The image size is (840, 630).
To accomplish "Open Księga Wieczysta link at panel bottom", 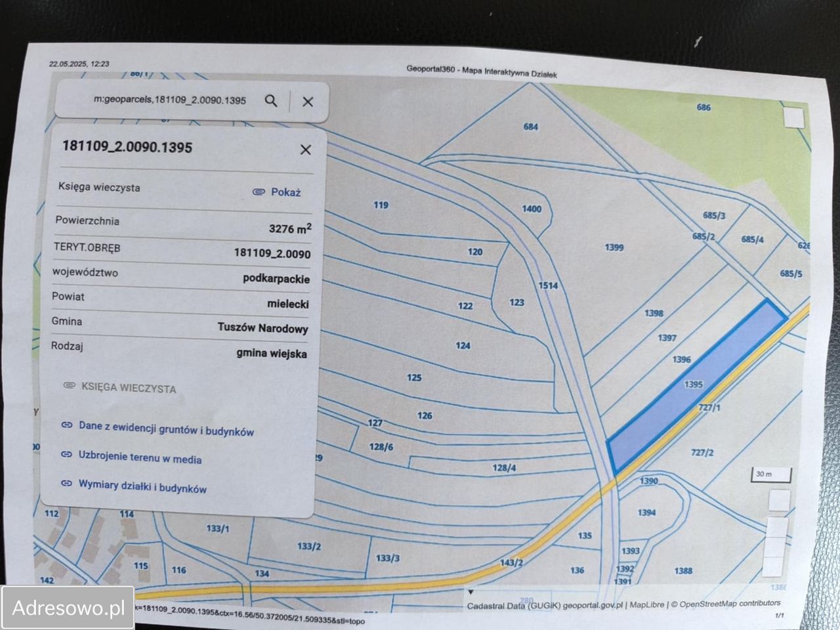I will point(120,387).
